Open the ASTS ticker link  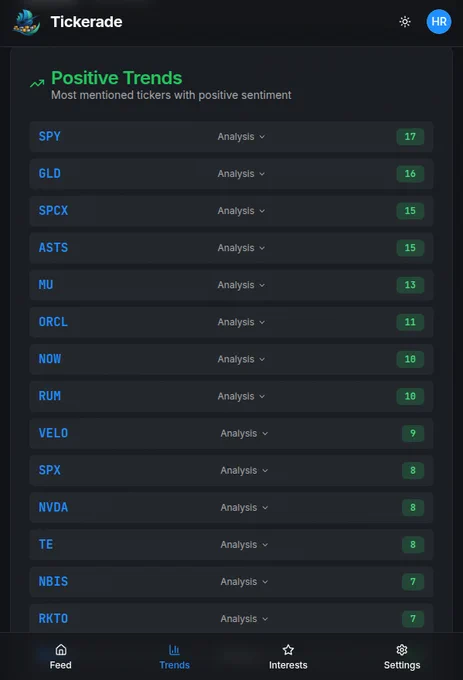tap(53, 248)
